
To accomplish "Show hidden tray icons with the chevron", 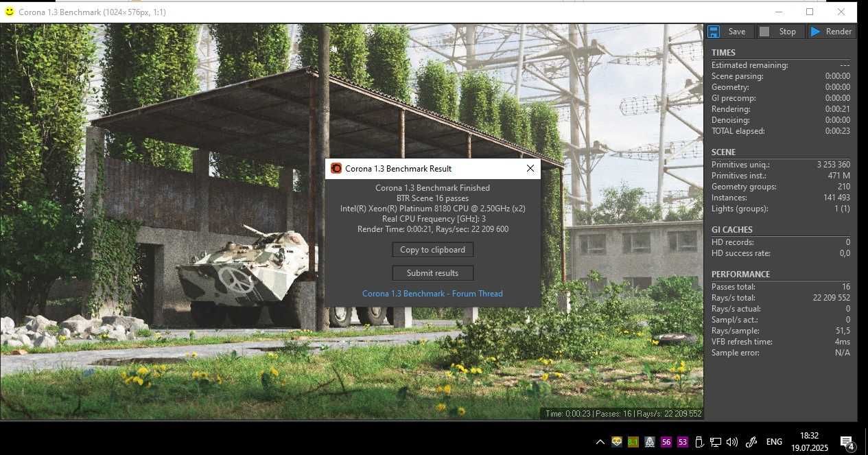I will 600,442.
